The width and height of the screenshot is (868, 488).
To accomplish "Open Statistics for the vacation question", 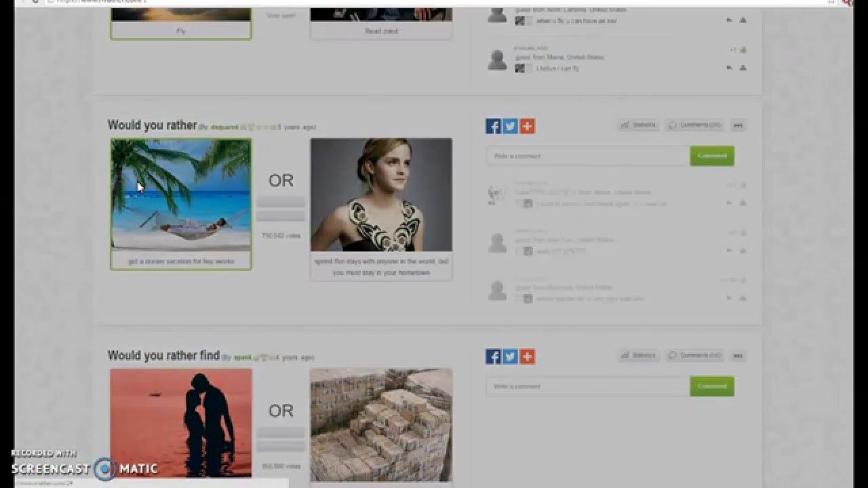I will tap(639, 125).
